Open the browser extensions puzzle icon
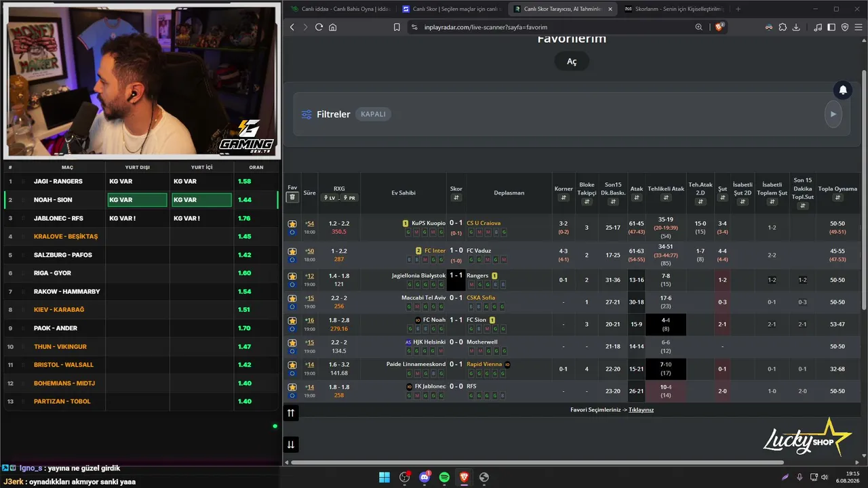Image resolution: width=868 pixels, height=488 pixels. tap(783, 27)
